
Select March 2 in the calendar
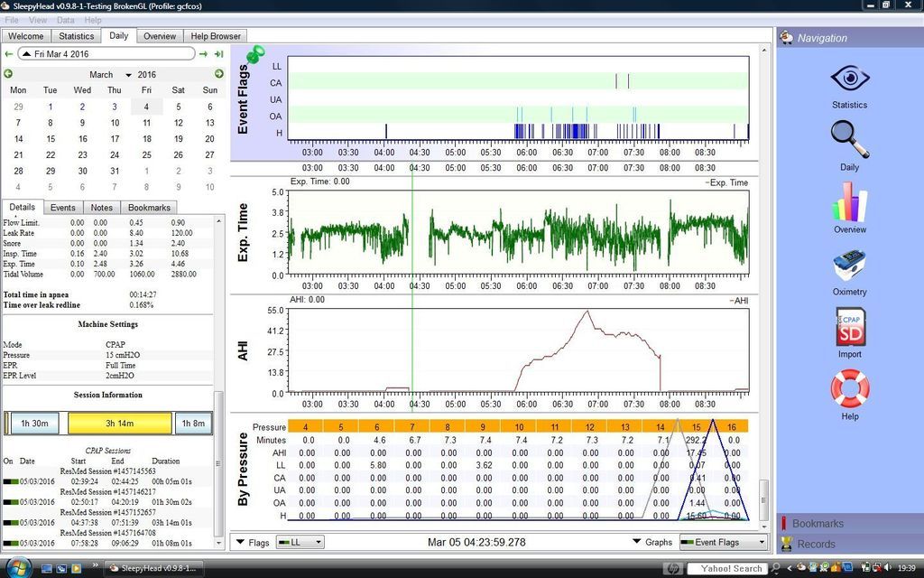82,107
